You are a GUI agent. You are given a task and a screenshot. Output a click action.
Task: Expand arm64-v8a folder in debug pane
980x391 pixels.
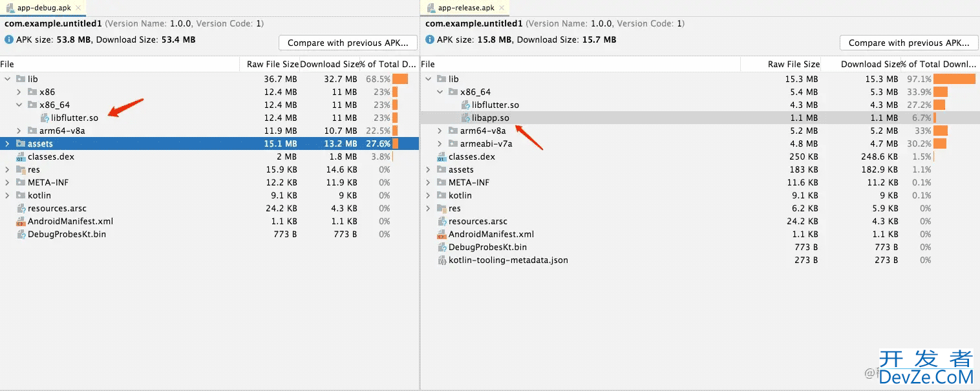pos(19,131)
